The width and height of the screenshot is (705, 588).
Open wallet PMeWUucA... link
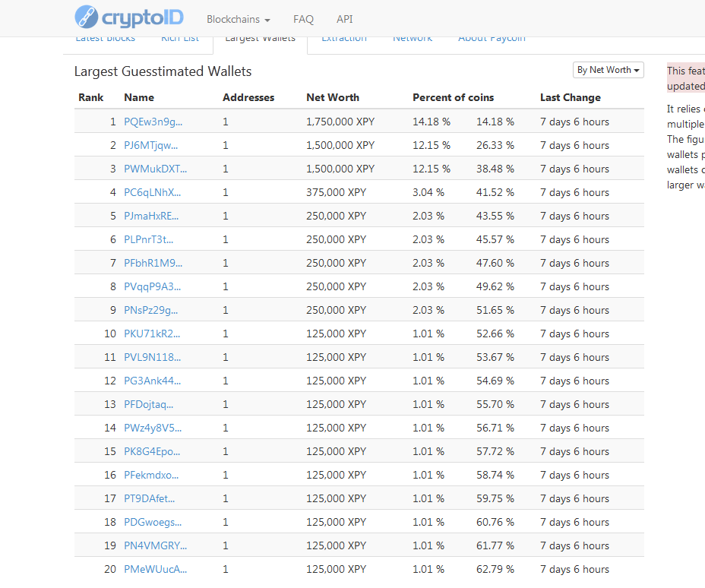pos(155,570)
